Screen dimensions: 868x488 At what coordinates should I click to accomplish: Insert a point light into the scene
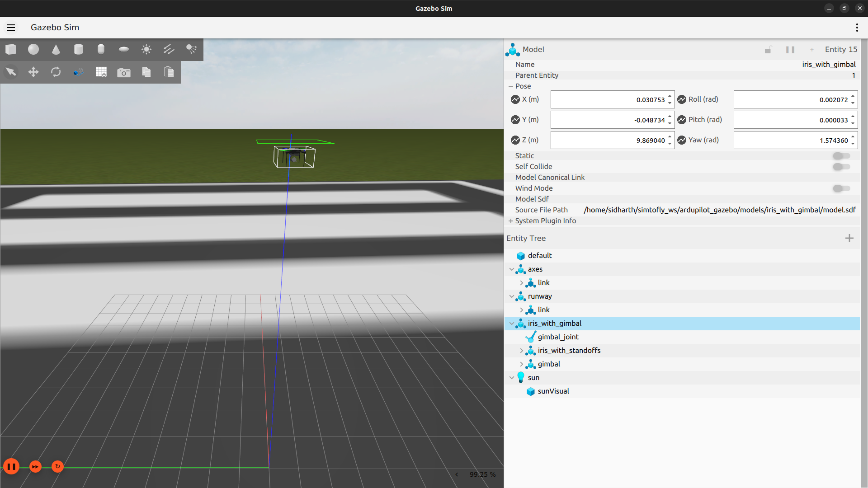click(x=146, y=49)
